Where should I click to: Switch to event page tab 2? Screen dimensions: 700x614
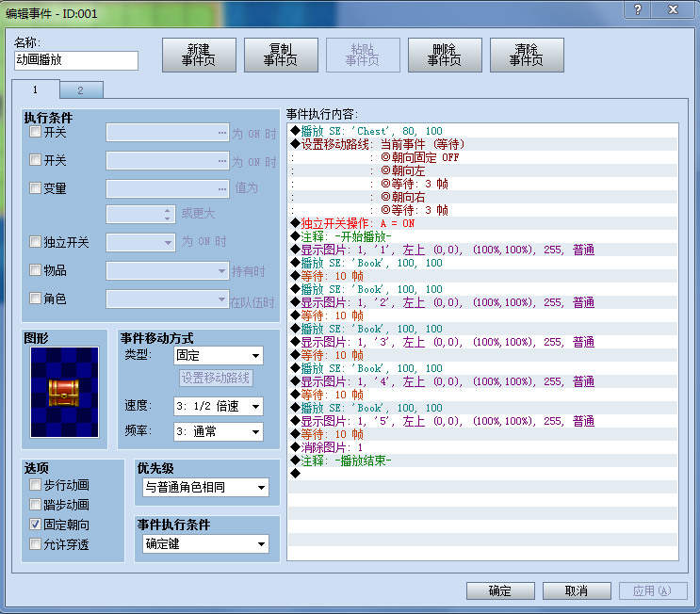pyautogui.click(x=81, y=90)
